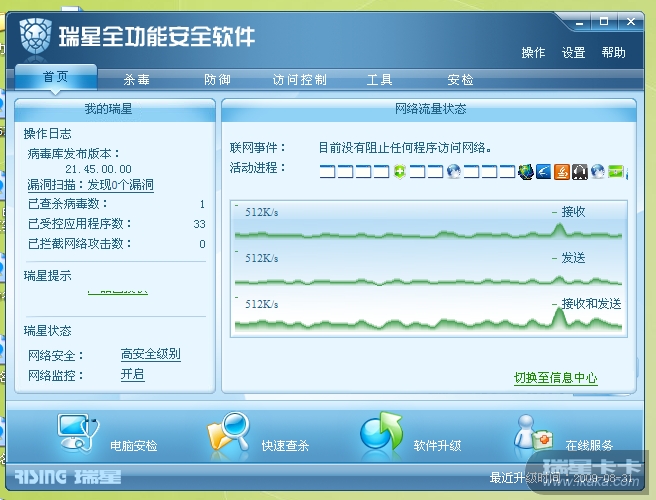This screenshot has width=656, height=500.
Task: Open the 杀毒 tab
Action: click(136, 79)
